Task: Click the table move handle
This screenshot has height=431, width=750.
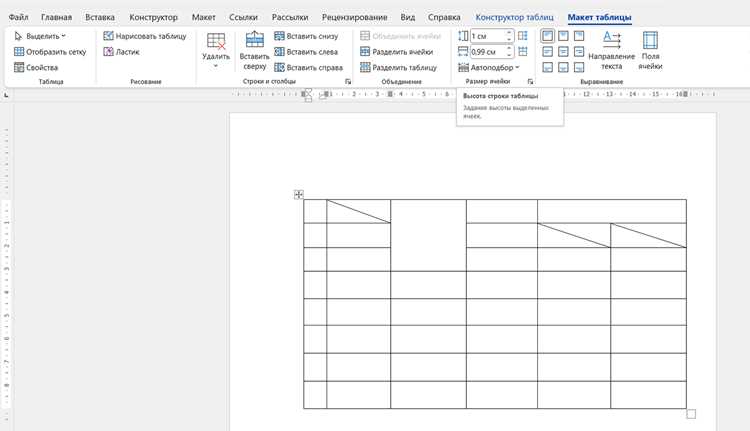Action: (298, 194)
